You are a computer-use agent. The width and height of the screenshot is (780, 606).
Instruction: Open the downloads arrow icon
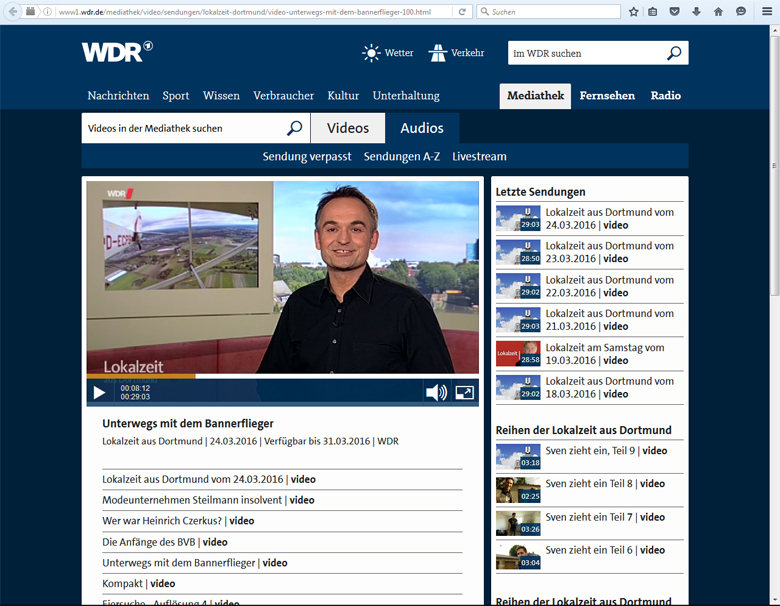[696, 11]
